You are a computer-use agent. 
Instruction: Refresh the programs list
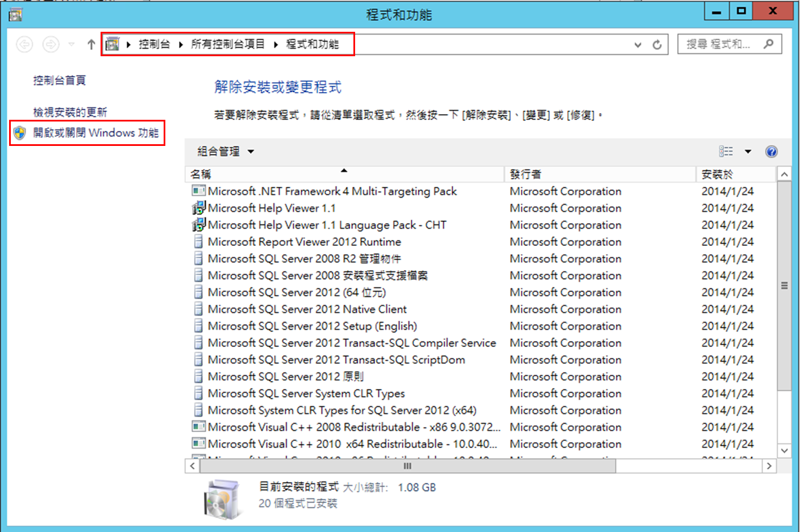pyautogui.click(x=657, y=45)
